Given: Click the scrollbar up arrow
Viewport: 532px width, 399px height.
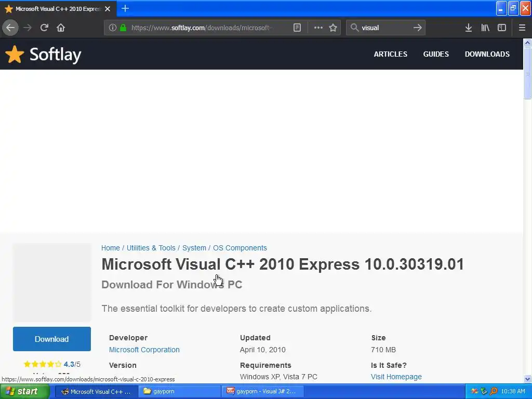Looking at the screenshot, I should [x=527, y=43].
